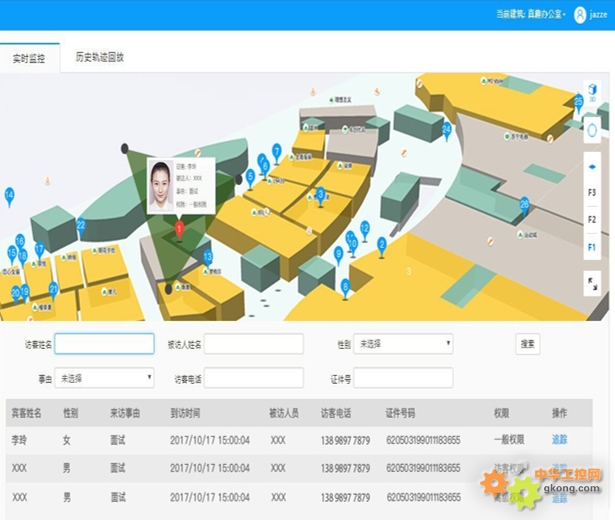The height and width of the screenshot is (520, 615).
Task: Click the 访客姓名 visitor name input field
Action: [104, 344]
